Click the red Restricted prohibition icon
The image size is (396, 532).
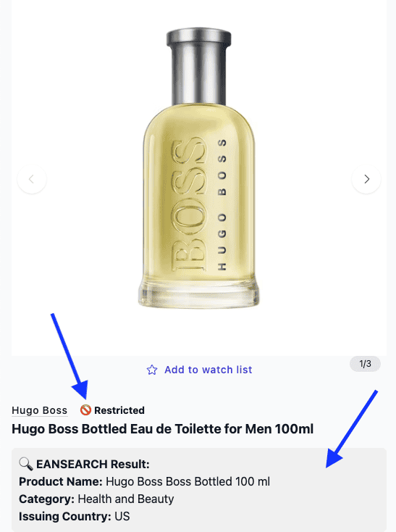tap(85, 410)
